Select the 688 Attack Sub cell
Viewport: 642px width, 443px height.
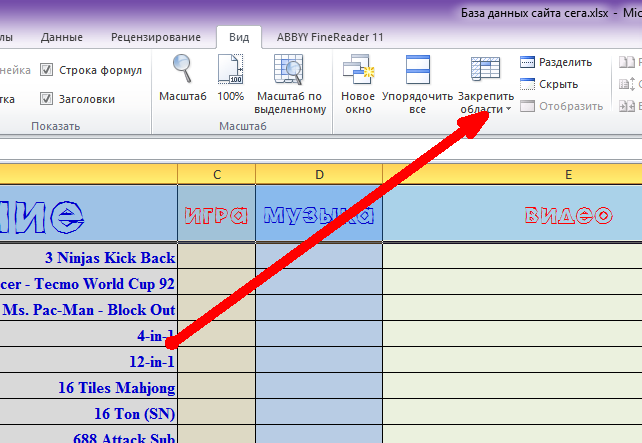[x=88, y=435]
